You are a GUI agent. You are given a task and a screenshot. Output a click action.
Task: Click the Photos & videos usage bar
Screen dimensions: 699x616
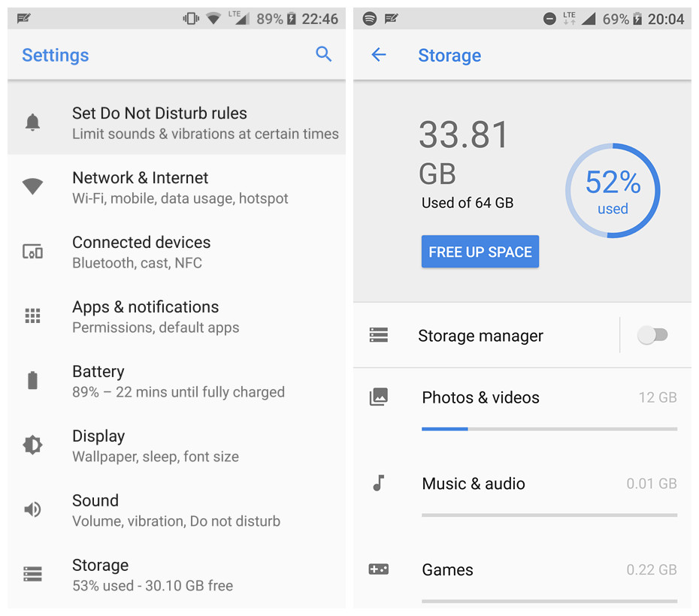tap(549, 429)
